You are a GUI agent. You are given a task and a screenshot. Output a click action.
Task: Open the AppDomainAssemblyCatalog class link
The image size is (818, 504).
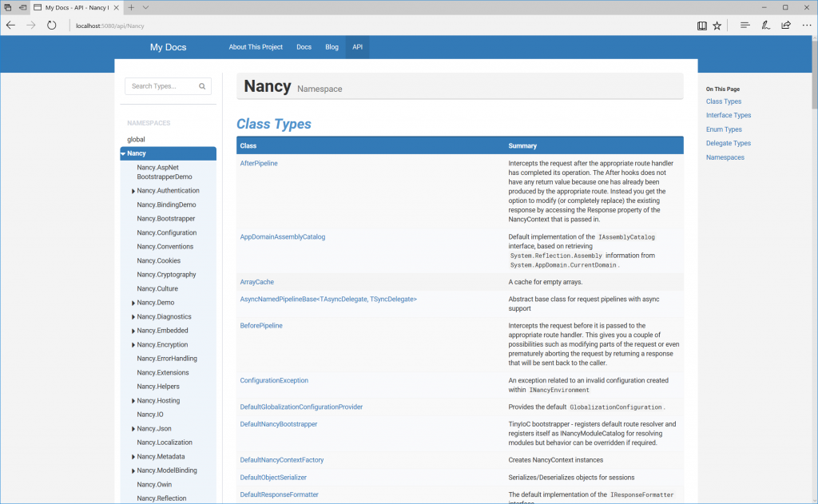[x=282, y=237]
